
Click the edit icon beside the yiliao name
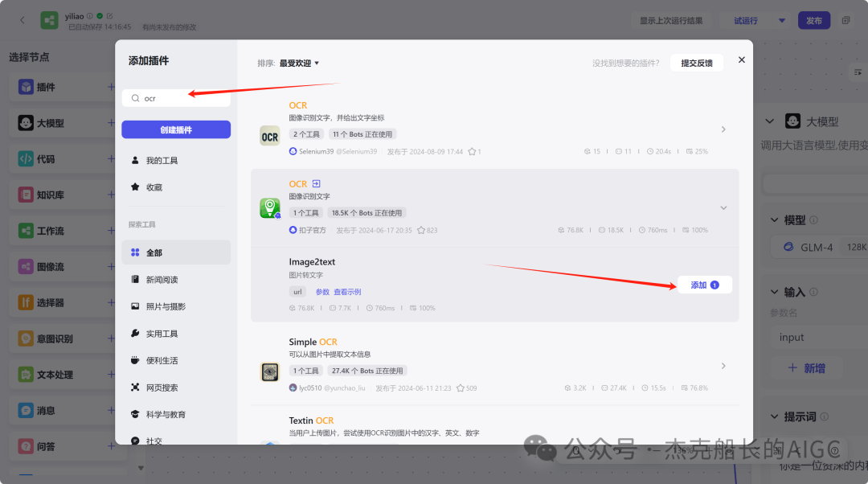[109, 16]
